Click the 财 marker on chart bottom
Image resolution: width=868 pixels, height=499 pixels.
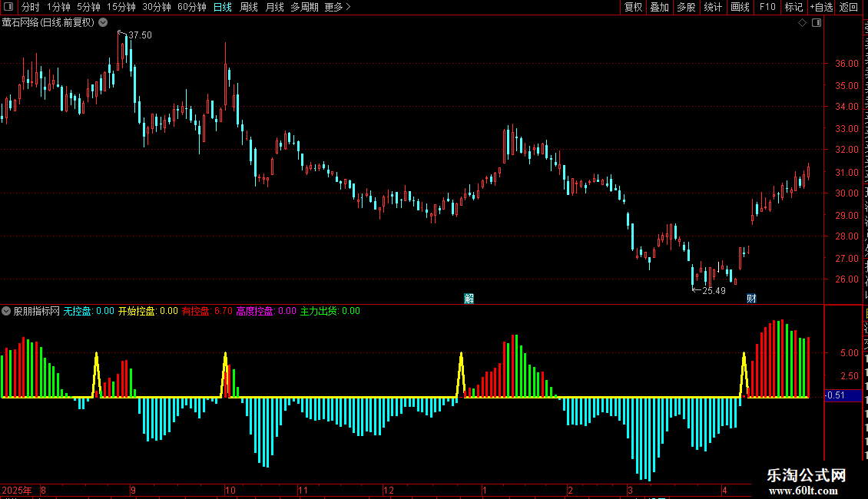coord(751,299)
